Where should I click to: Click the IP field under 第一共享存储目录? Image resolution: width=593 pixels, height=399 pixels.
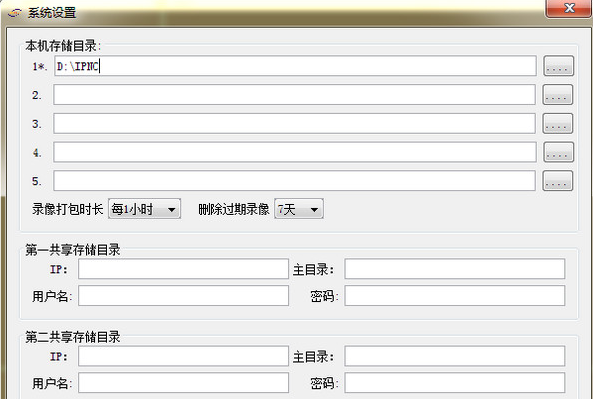point(183,269)
